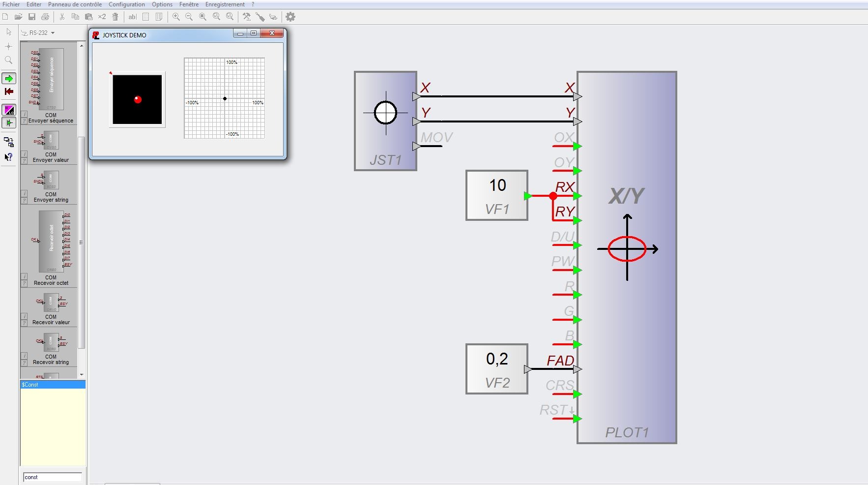
Task: Create a new file via toolbar
Action: tap(5, 17)
